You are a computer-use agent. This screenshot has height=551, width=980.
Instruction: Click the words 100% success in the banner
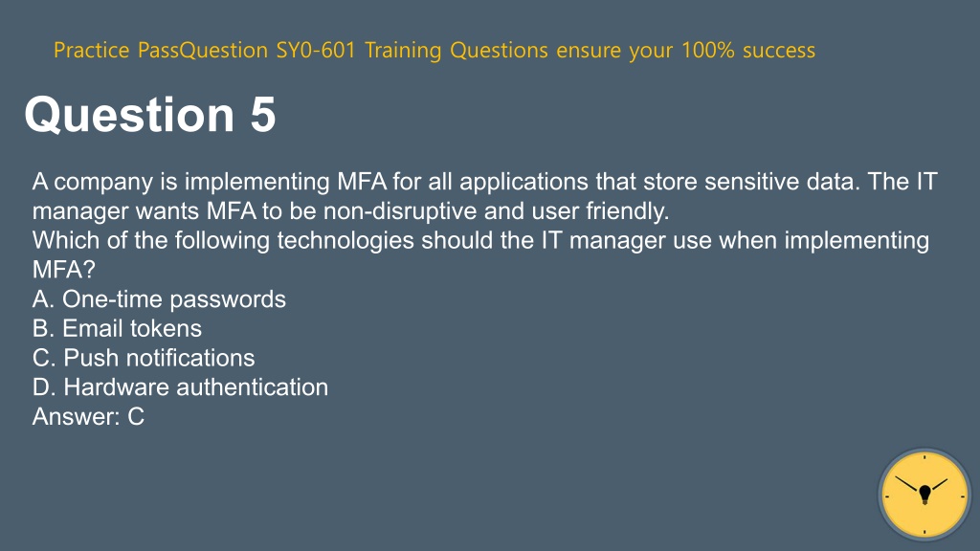click(x=748, y=50)
